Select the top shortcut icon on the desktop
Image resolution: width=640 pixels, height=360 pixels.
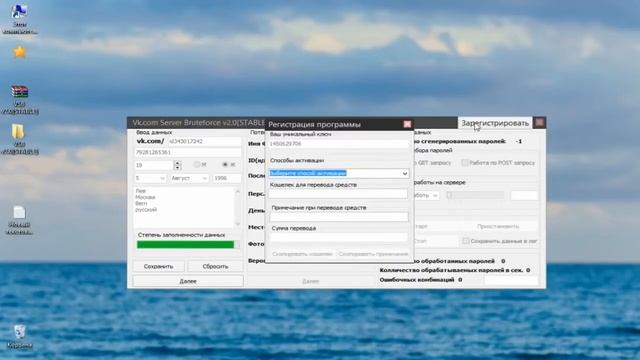point(19,11)
